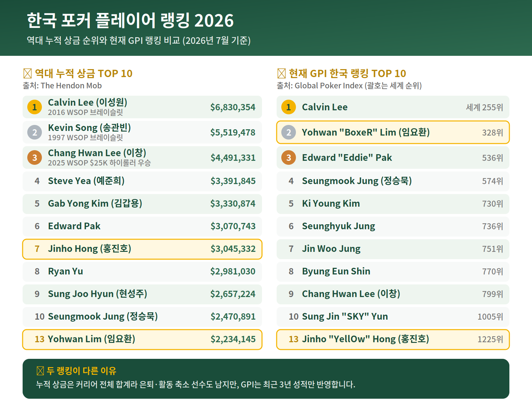The image size is (532, 412).
Task: Click the title 한국 포커 플레이어 랭킹 2026
Action: point(130,20)
